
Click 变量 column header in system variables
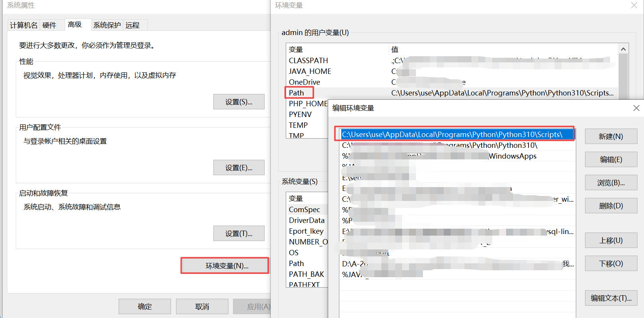point(307,198)
